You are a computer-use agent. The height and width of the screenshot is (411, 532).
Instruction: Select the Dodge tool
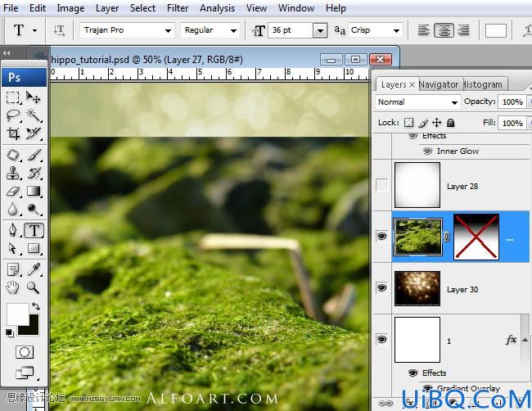coord(34,209)
